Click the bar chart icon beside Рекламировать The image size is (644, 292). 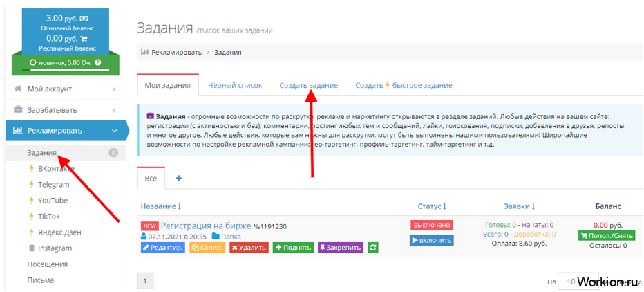coord(18,131)
